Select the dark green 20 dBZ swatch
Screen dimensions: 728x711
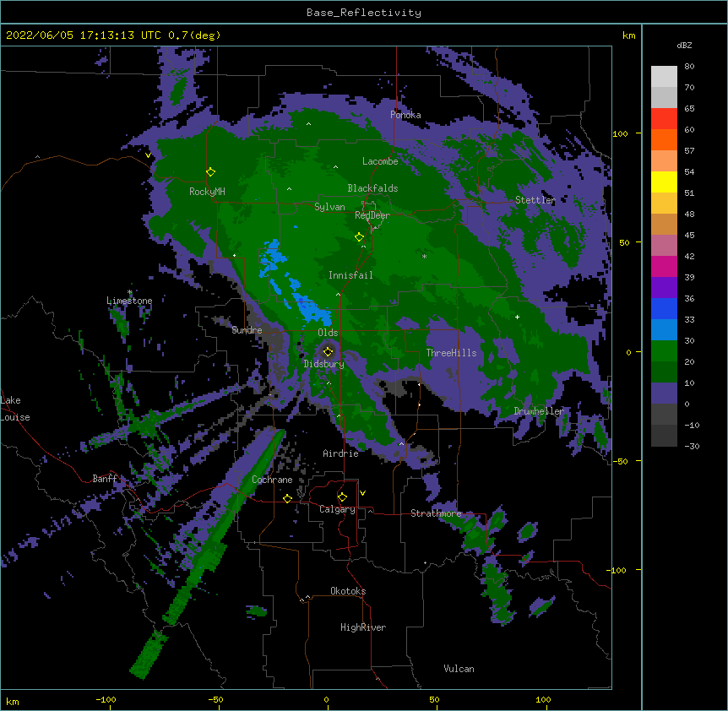(664, 372)
